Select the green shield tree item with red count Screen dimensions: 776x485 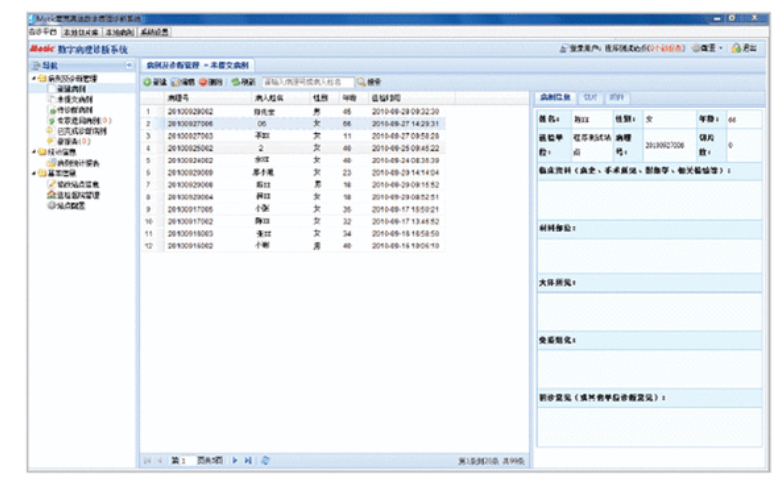(80, 121)
